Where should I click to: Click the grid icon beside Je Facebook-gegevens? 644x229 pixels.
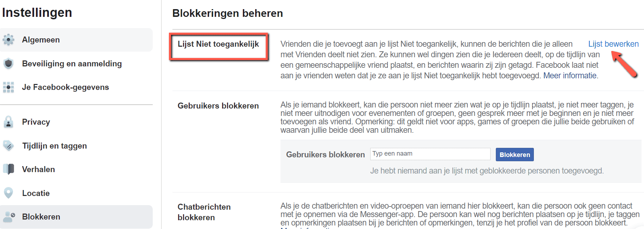(x=8, y=87)
